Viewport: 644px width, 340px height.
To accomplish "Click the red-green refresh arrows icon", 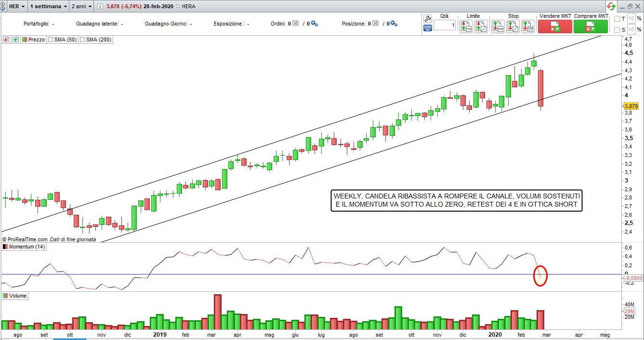I will coord(611,6).
